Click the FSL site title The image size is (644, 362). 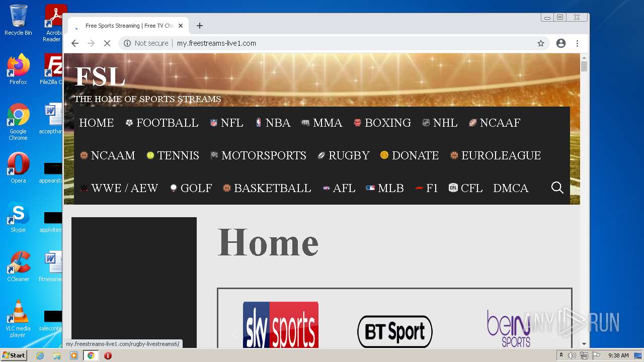coord(100,76)
